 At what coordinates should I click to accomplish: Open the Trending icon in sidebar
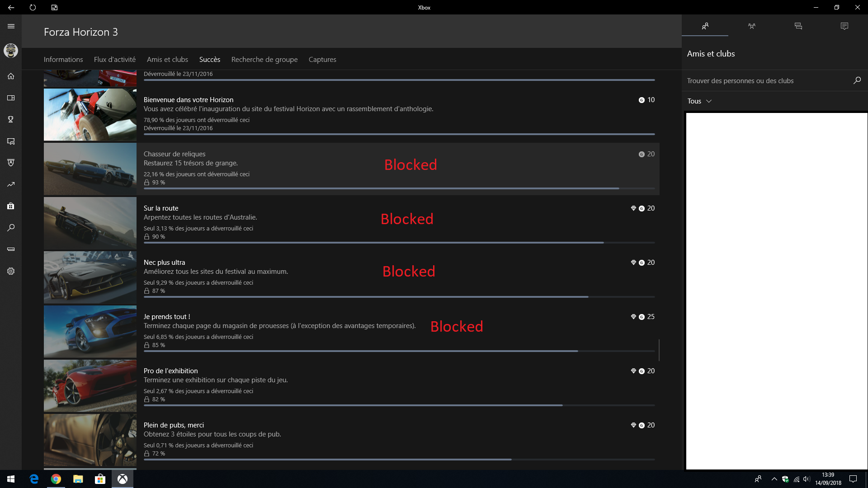click(11, 184)
